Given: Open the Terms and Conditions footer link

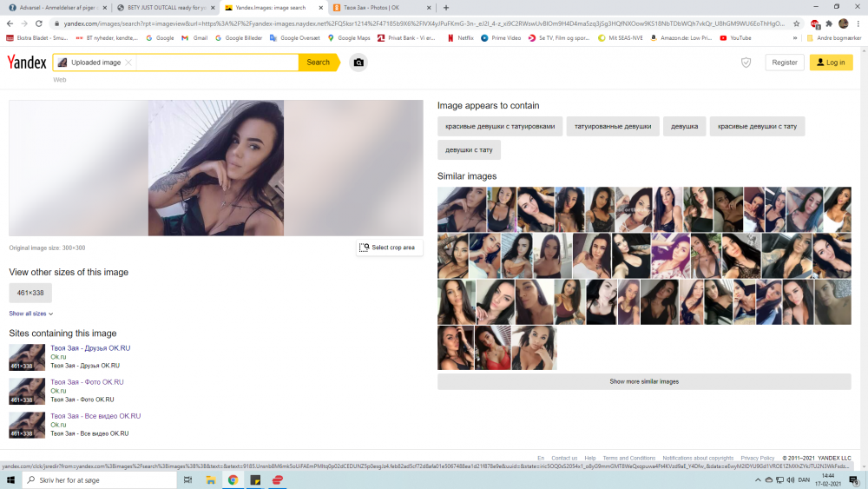Looking at the screenshot, I should (628, 458).
